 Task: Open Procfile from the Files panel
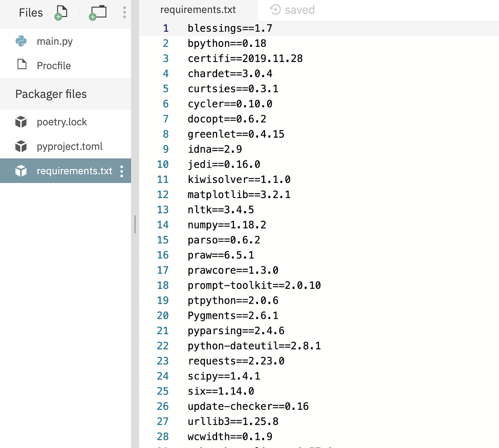(x=53, y=65)
